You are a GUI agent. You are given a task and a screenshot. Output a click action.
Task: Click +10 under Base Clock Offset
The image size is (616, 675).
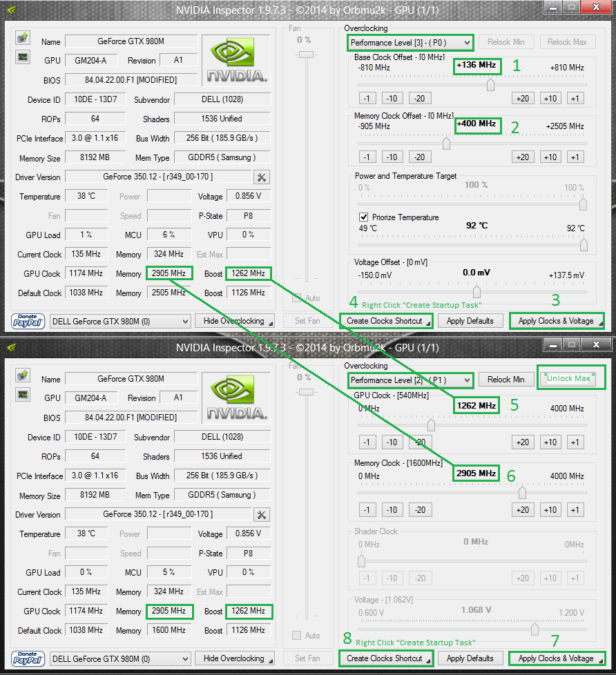point(550,99)
